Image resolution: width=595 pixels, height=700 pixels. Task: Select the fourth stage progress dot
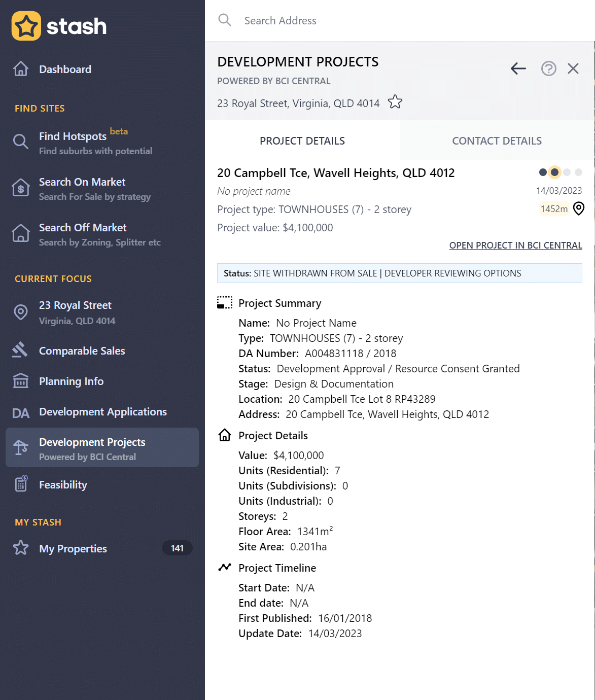click(x=578, y=172)
